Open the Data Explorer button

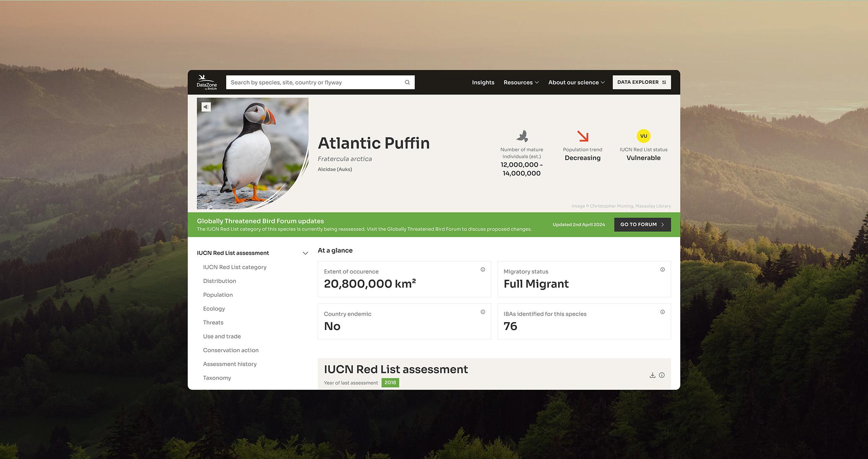click(x=642, y=82)
